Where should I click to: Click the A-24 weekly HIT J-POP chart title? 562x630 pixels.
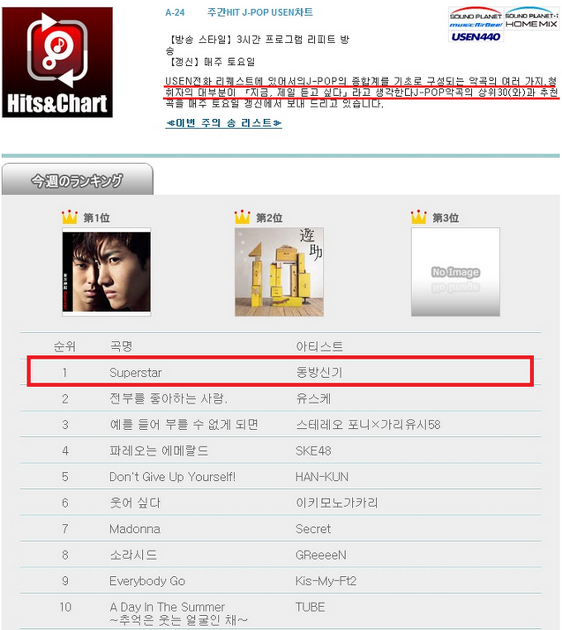239,12
